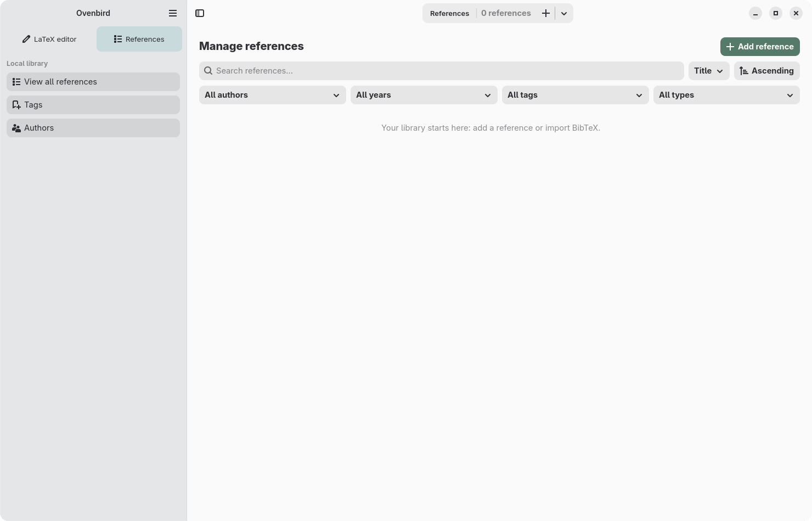The width and height of the screenshot is (812, 521).
Task: Click the 'Manage references' heading
Action: (x=251, y=46)
